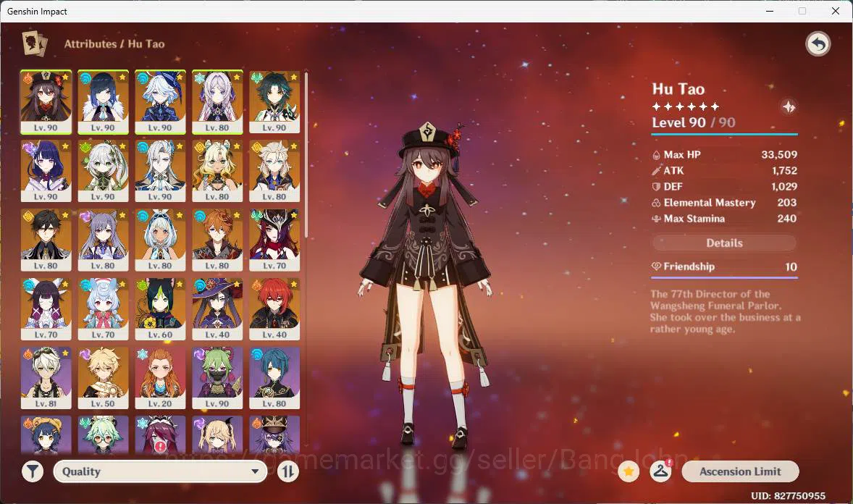Viewport: 853px width, 504px height.
Task: Toggle the sort order arrows icon
Action: [288, 471]
